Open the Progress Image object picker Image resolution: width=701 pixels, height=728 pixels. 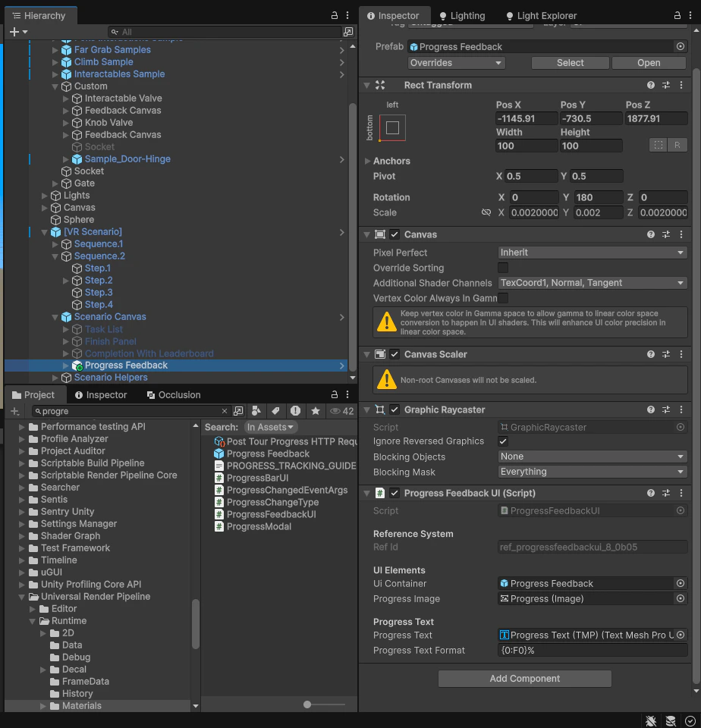coord(680,598)
